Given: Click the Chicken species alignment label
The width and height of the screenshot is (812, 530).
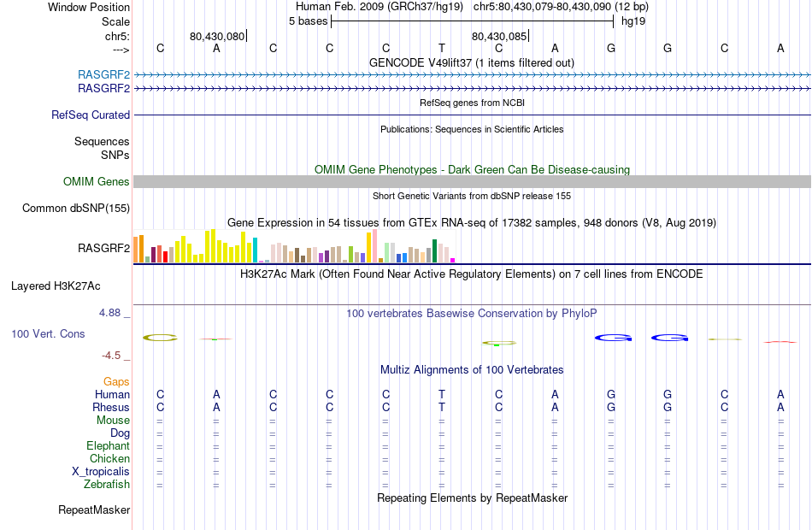Looking at the screenshot, I should tap(109, 458).
